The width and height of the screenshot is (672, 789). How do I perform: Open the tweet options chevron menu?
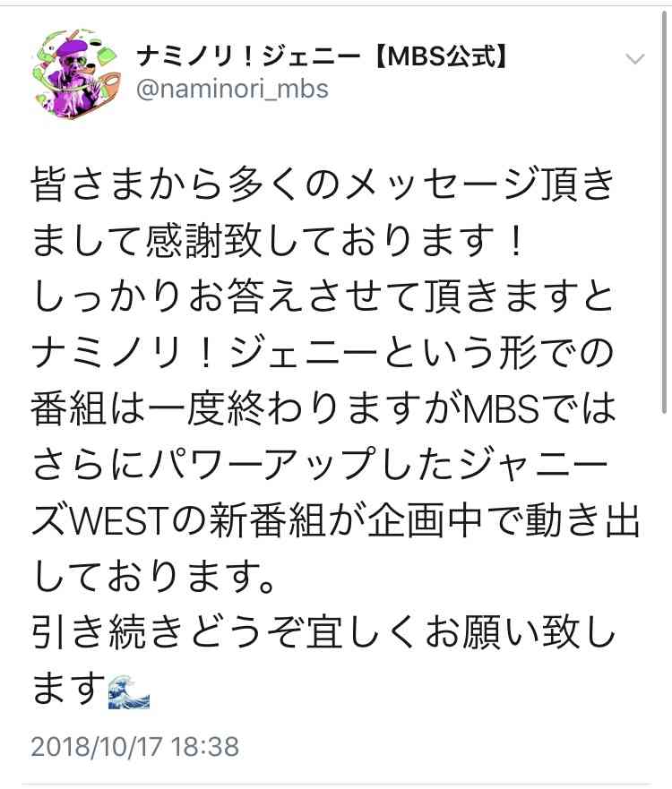[x=634, y=59]
